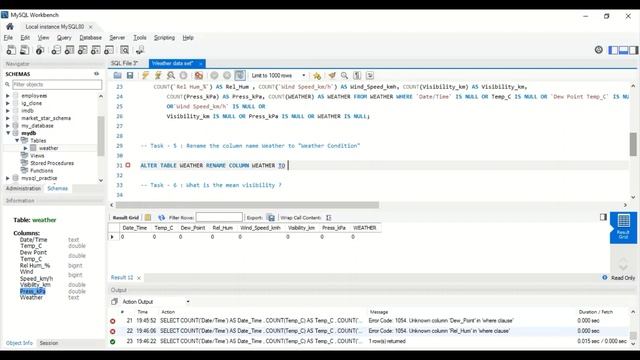Collapse the Tables node under mydb
The image size is (640, 360).
click(17, 140)
